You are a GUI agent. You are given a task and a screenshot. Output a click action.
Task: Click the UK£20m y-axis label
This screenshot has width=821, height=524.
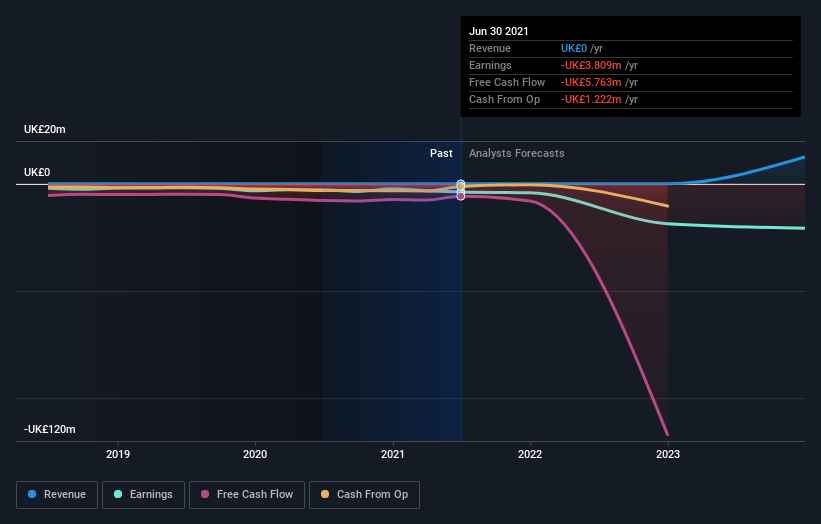[x=45, y=129]
